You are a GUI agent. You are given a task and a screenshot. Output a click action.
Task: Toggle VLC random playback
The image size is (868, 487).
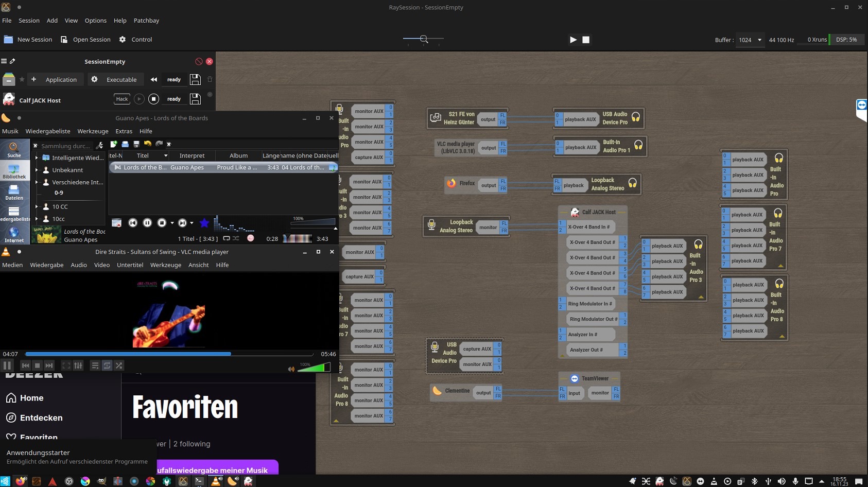[x=119, y=366]
